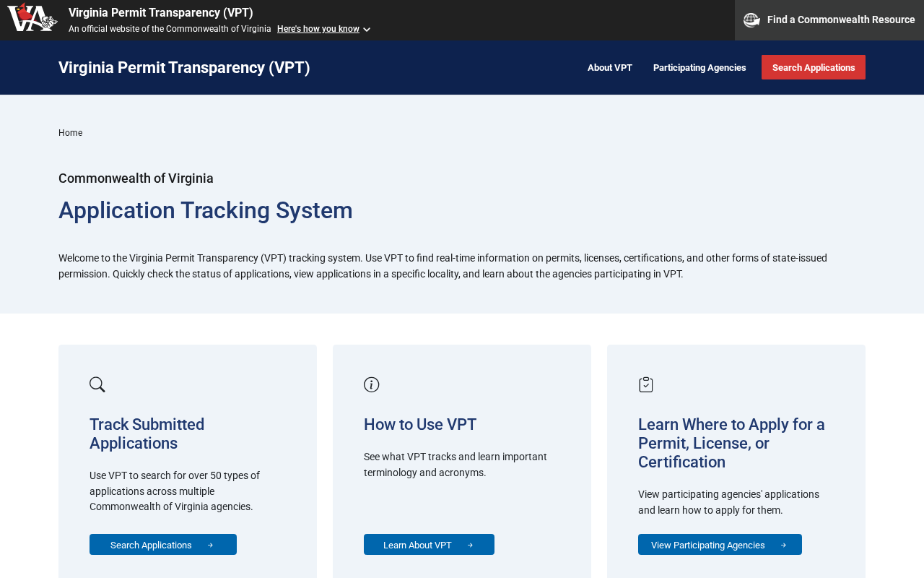924x578 pixels.
Task: Click the Home breadcrumb link
Action: click(x=70, y=133)
